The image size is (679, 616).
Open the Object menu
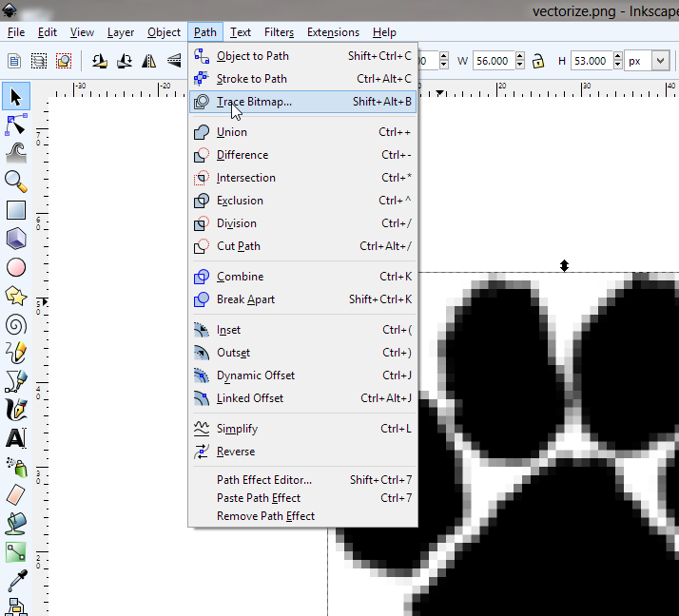click(164, 32)
